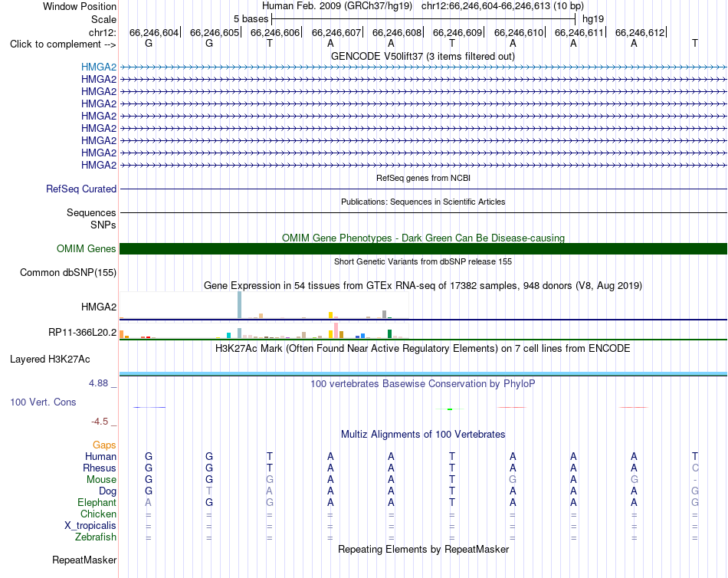This screenshot has width=728, height=578.
Task: Select the Dog alignment row label
Action: 107,491
